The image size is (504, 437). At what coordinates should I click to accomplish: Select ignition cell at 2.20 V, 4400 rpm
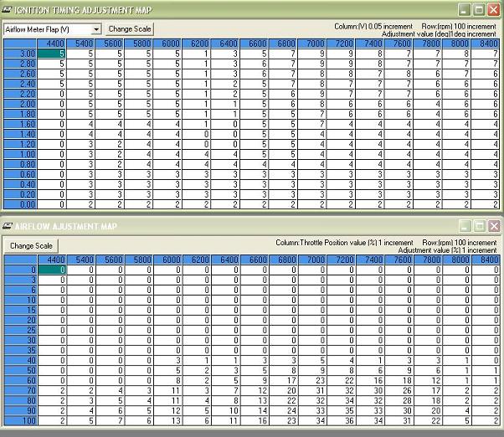click(x=52, y=94)
